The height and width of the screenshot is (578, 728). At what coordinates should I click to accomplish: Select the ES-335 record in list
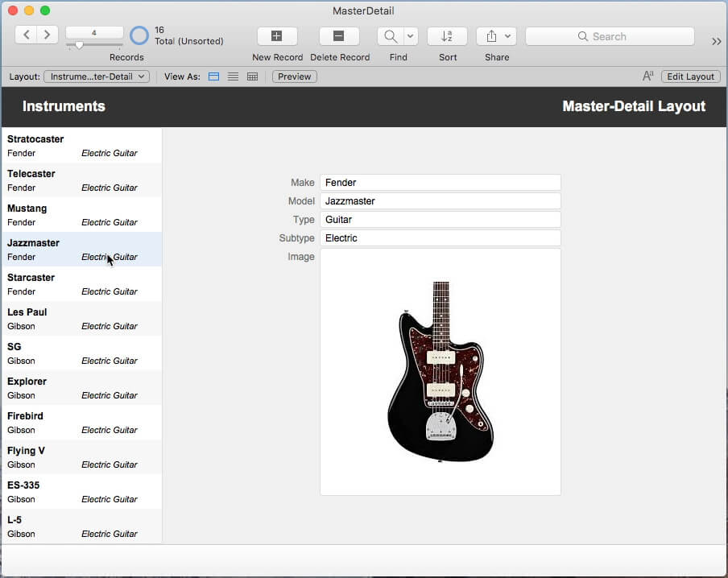point(81,492)
